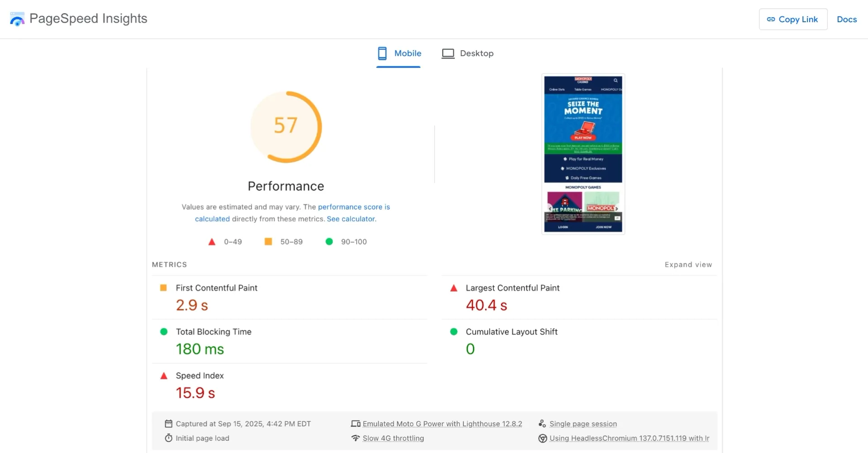The width and height of the screenshot is (868, 453).
Task: Follow the performance score is calculated link
Action: (353, 207)
